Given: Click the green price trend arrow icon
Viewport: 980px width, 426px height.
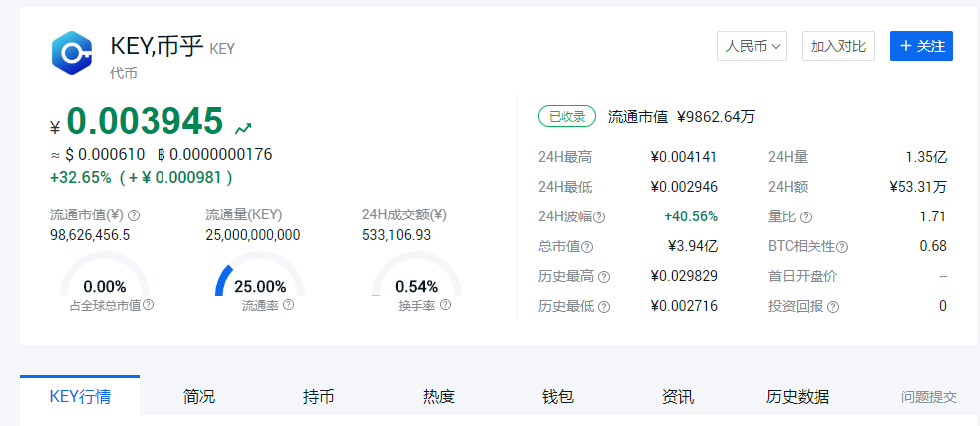Looking at the screenshot, I should tap(243, 129).
